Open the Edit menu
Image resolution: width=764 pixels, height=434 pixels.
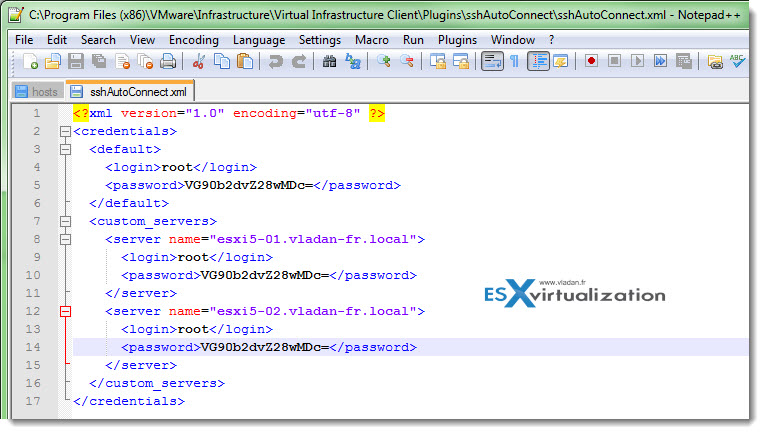(57, 40)
